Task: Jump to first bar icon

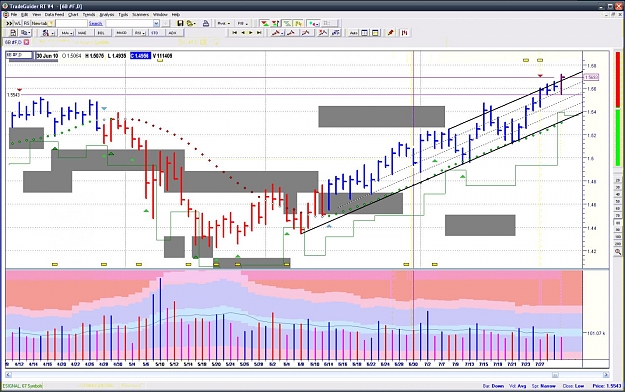Action: point(235,33)
